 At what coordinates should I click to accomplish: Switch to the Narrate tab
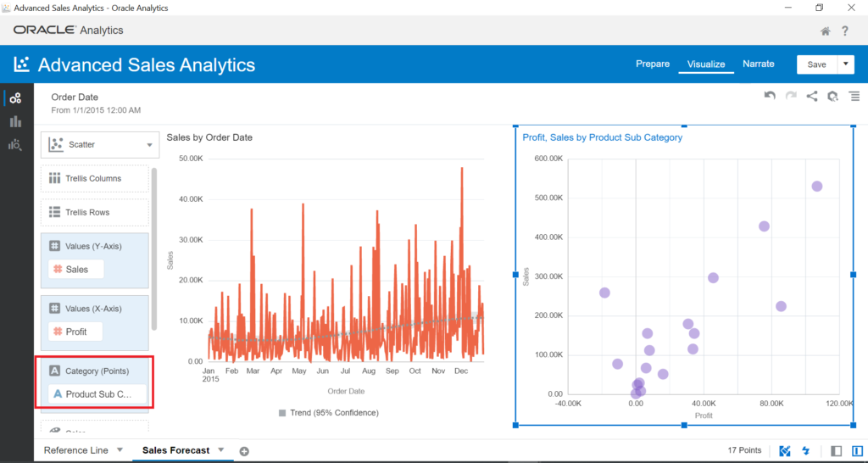[x=759, y=64]
